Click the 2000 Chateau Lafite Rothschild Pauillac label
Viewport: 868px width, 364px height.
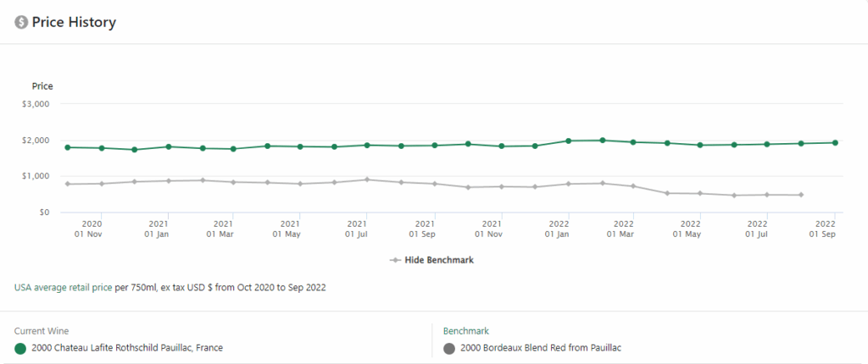[127, 348]
